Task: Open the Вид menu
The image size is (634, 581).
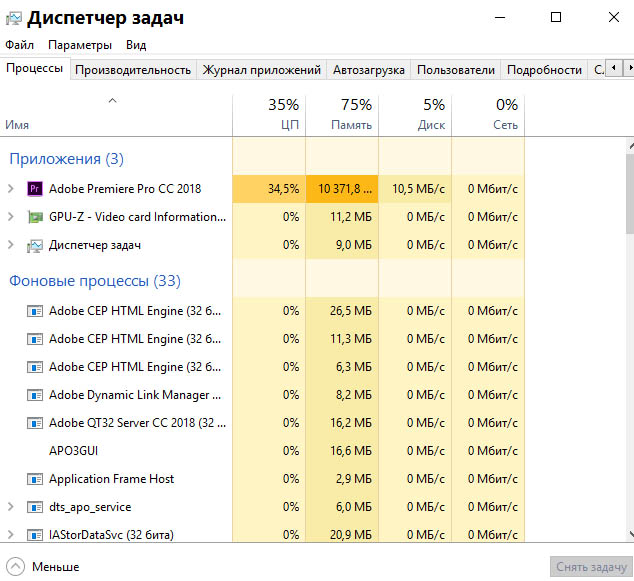Action: (x=136, y=44)
